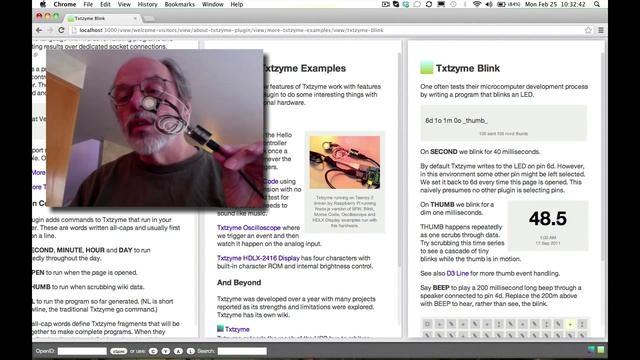Bookmark the page using the star icon
This screenshot has height=360, width=640.
click(588, 30)
